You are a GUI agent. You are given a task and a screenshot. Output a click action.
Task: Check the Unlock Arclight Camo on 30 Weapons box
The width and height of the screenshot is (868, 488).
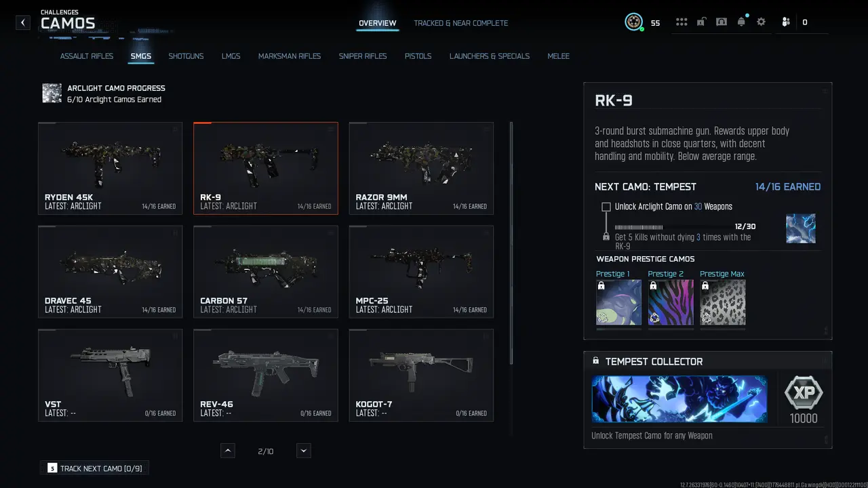pyautogui.click(x=606, y=207)
